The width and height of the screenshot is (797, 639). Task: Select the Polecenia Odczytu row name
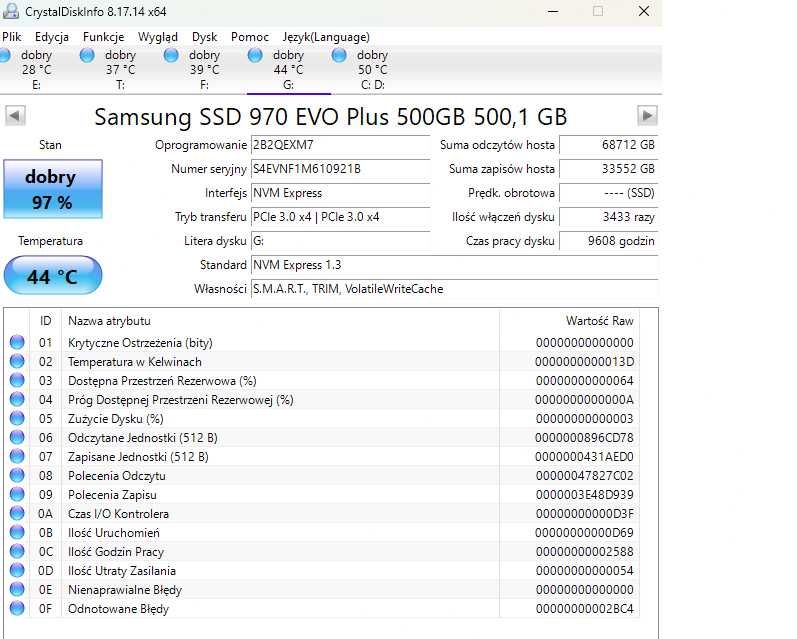pos(117,476)
